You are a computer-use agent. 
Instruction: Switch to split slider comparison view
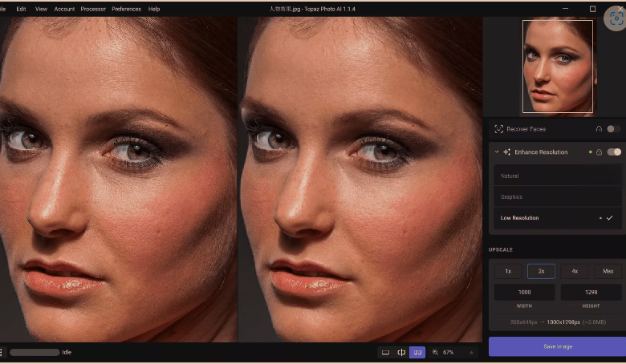click(401, 352)
